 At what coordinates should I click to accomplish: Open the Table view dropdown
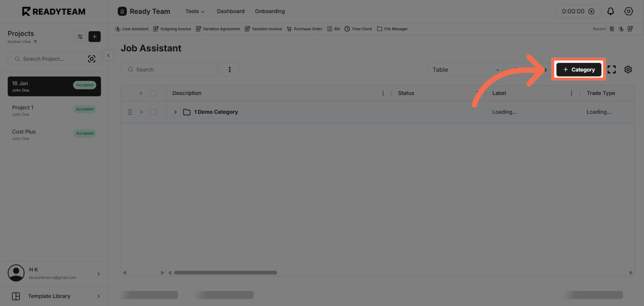tap(466, 69)
